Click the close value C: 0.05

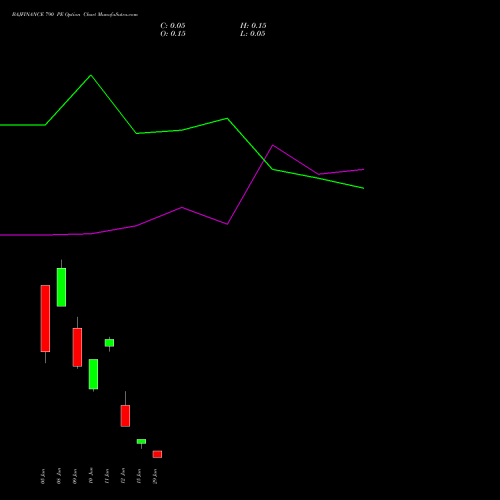173,26
